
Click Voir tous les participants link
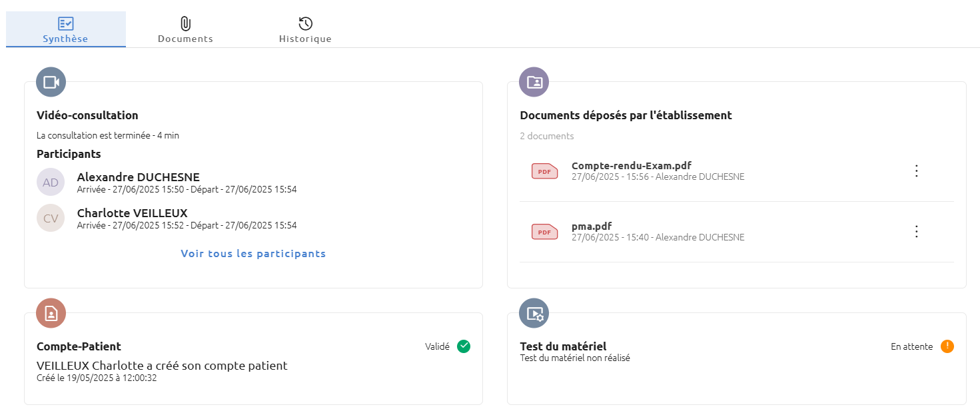click(253, 254)
